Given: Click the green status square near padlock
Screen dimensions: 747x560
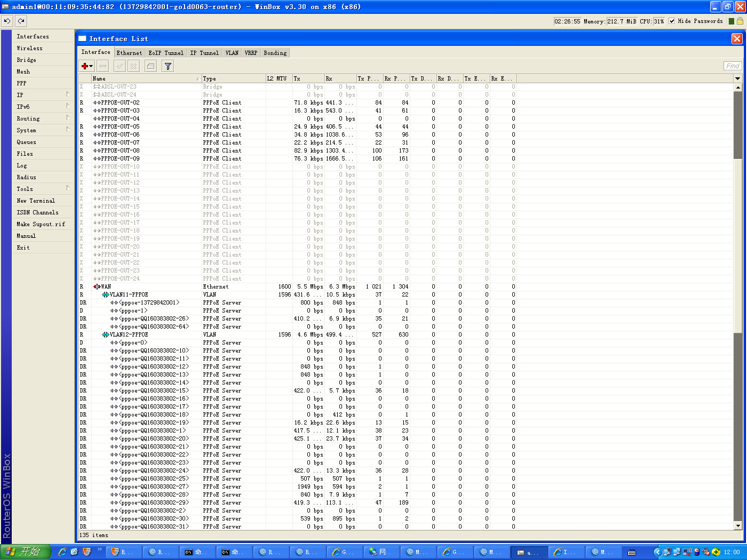Looking at the screenshot, I should point(732,21).
